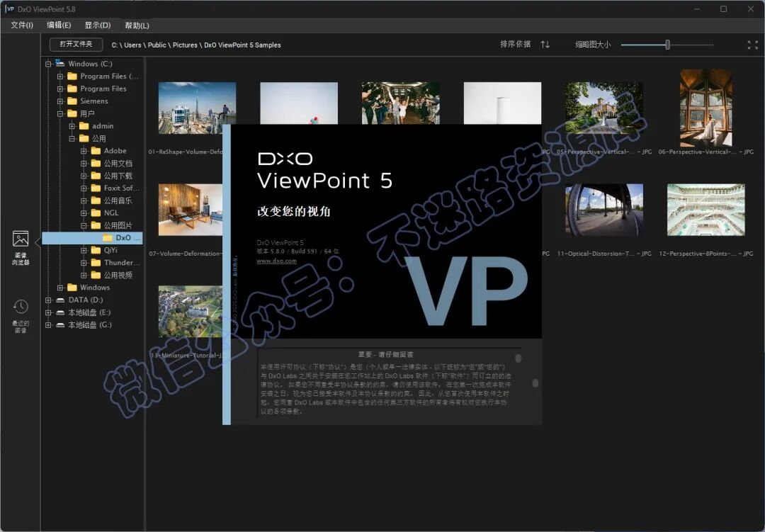The image size is (765, 532).
Task: Click the NGL folder icon
Action: point(96,213)
